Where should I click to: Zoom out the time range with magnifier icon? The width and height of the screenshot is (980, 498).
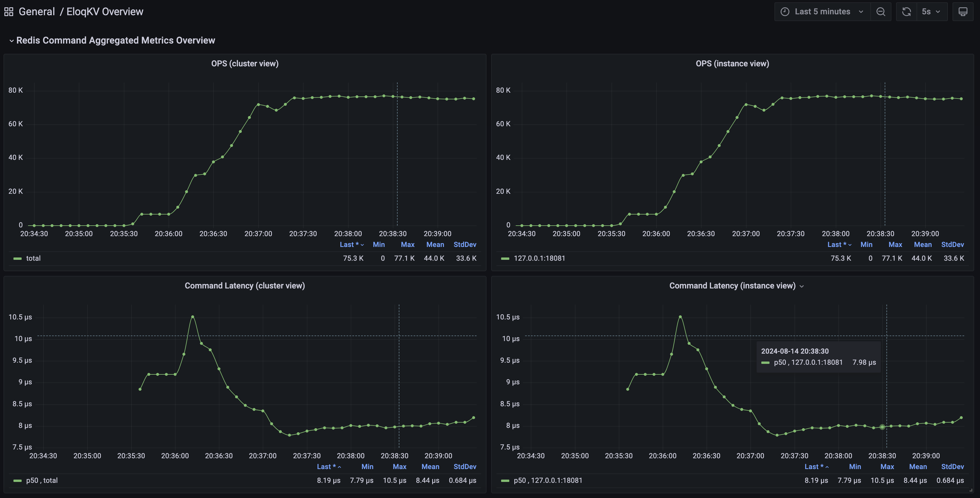coord(881,11)
